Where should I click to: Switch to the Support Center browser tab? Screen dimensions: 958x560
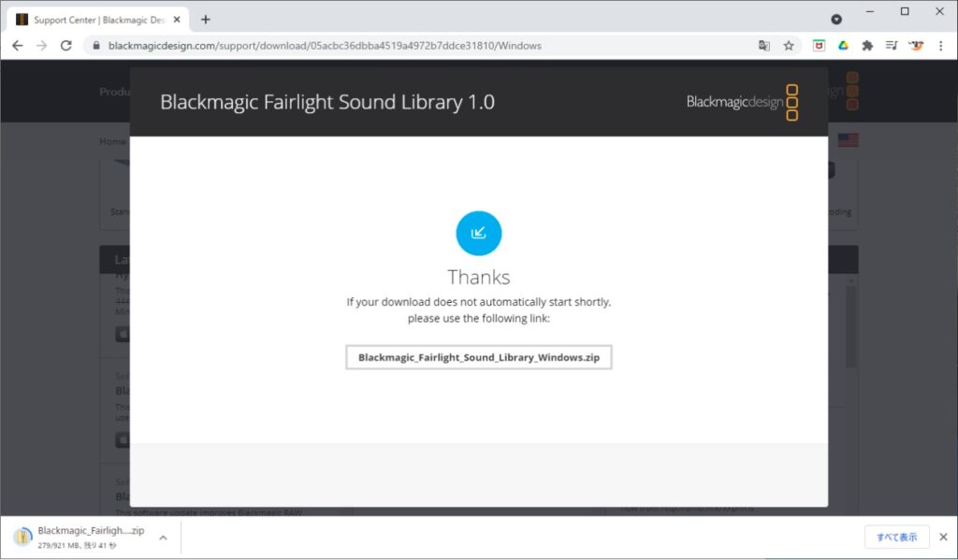tap(94, 18)
